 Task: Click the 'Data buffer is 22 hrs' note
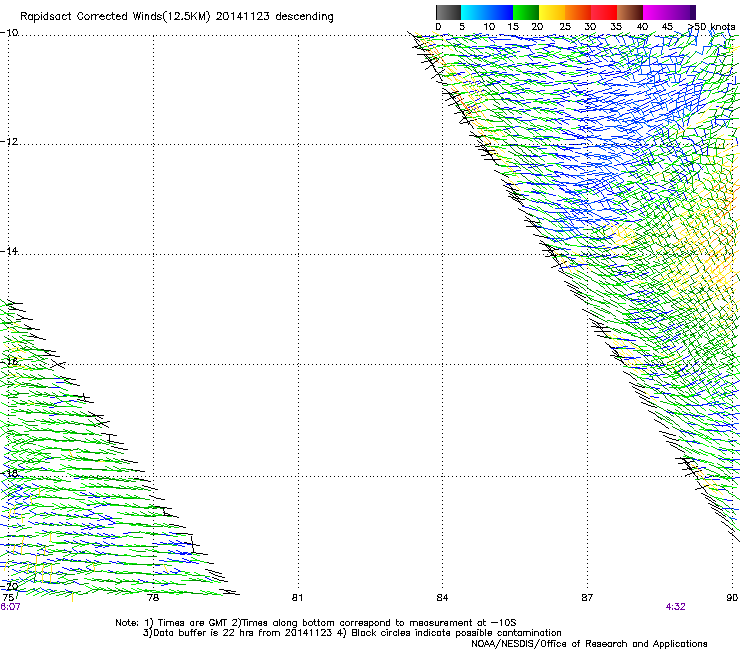coord(352,633)
